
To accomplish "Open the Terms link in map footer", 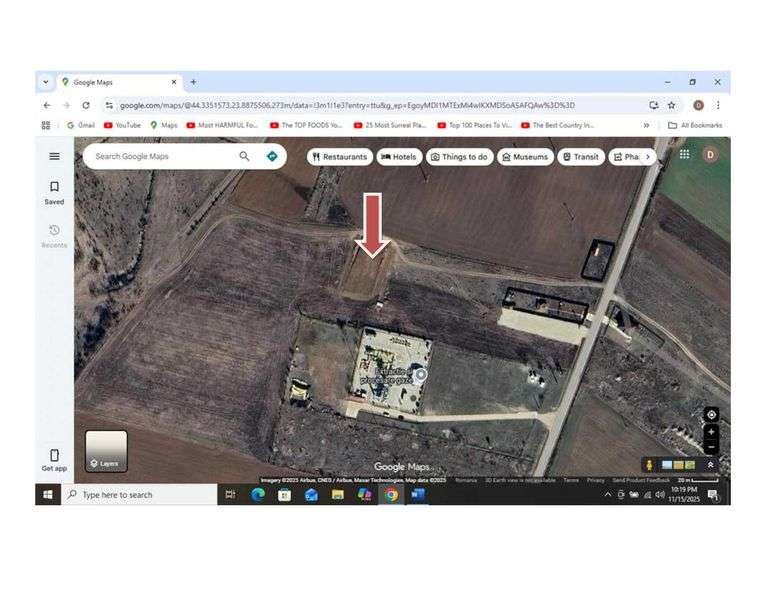I will pos(571,480).
